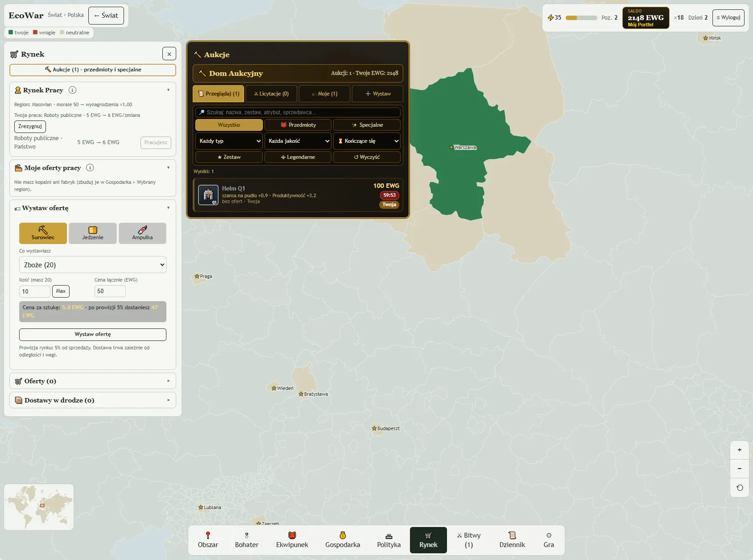Open the Bitwy (1) panel
The width and height of the screenshot is (753, 560).
click(x=469, y=540)
